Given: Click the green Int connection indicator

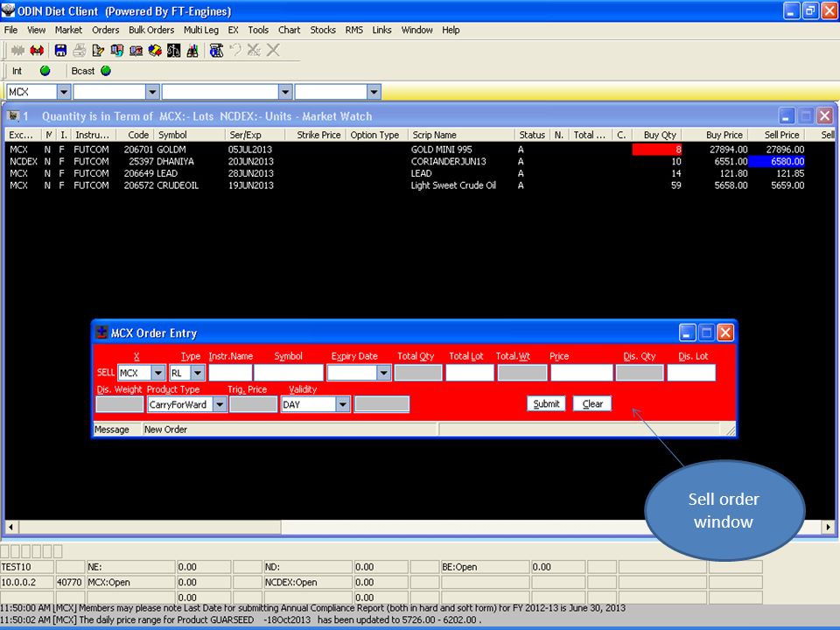Looking at the screenshot, I should [45, 71].
